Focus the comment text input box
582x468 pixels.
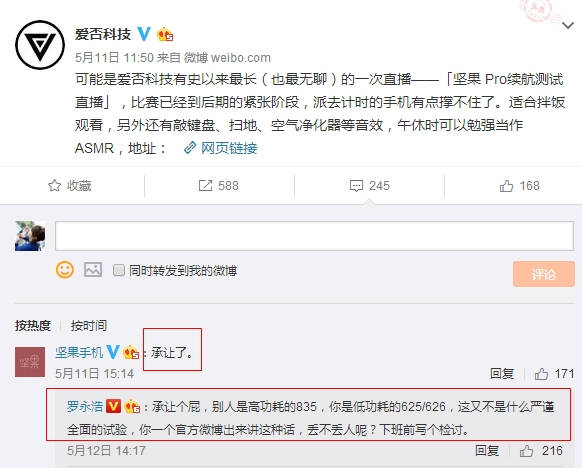coord(314,236)
